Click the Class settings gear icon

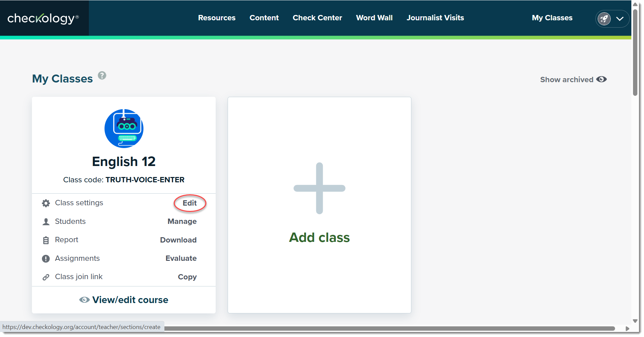pyautogui.click(x=46, y=203)
